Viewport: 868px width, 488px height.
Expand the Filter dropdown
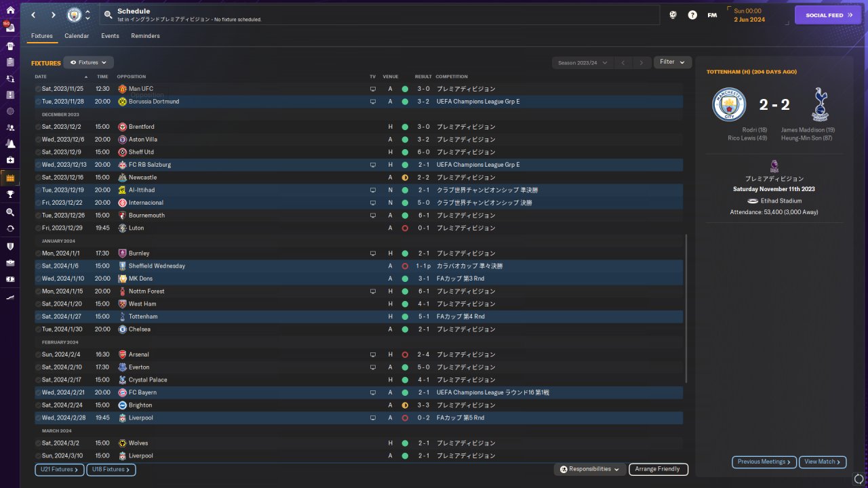click(x=673, y=62)
